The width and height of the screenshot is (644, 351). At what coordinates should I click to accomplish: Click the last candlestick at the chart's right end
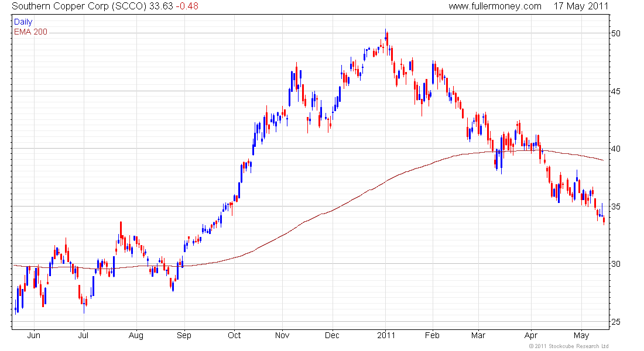pos(604,221)
